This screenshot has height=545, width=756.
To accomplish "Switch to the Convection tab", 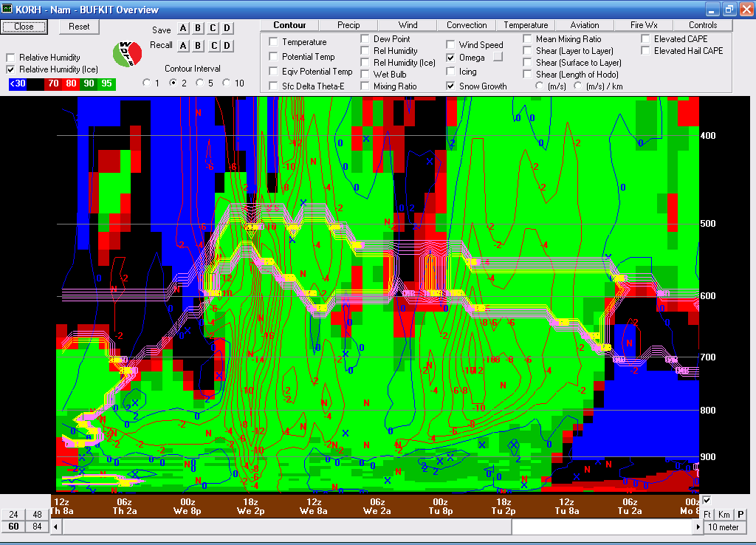I will 467,25.
